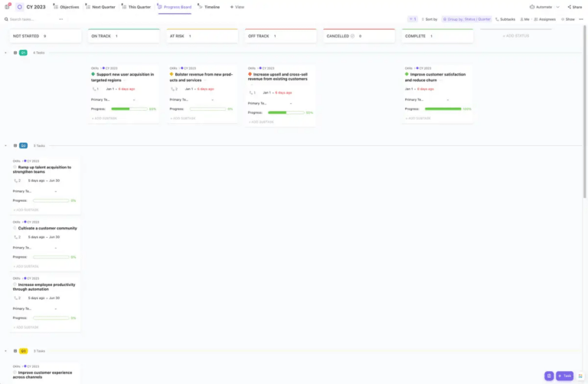Switch to the Timeline tab
Screen dimensions: 588x384
[x=209, y=7]
